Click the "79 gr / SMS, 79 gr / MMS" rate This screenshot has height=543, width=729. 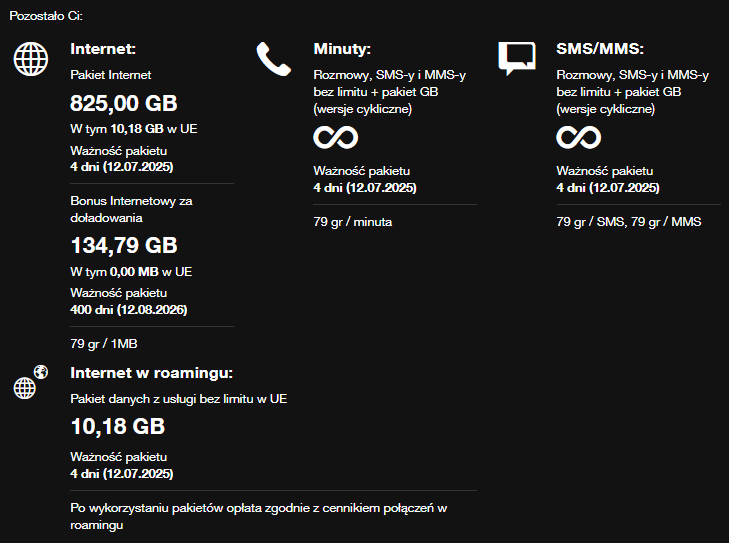click(629, 221)
